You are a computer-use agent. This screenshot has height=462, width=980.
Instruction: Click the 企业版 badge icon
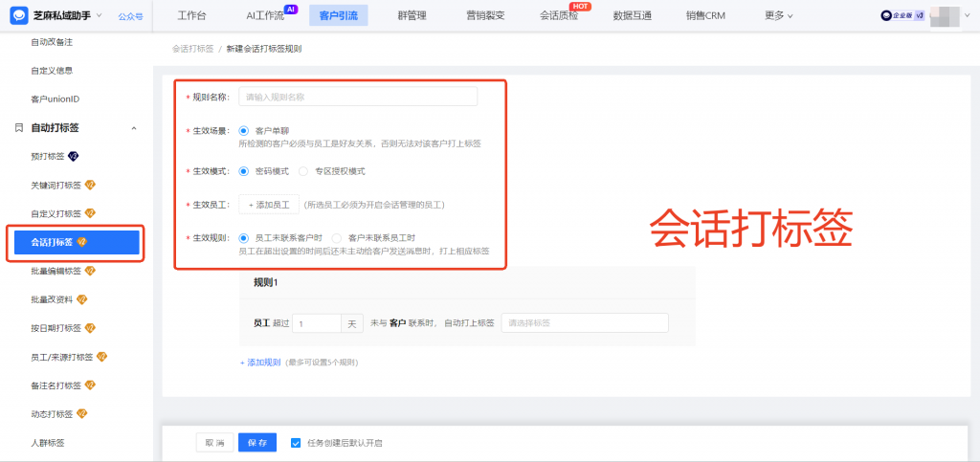click(902, 16)
